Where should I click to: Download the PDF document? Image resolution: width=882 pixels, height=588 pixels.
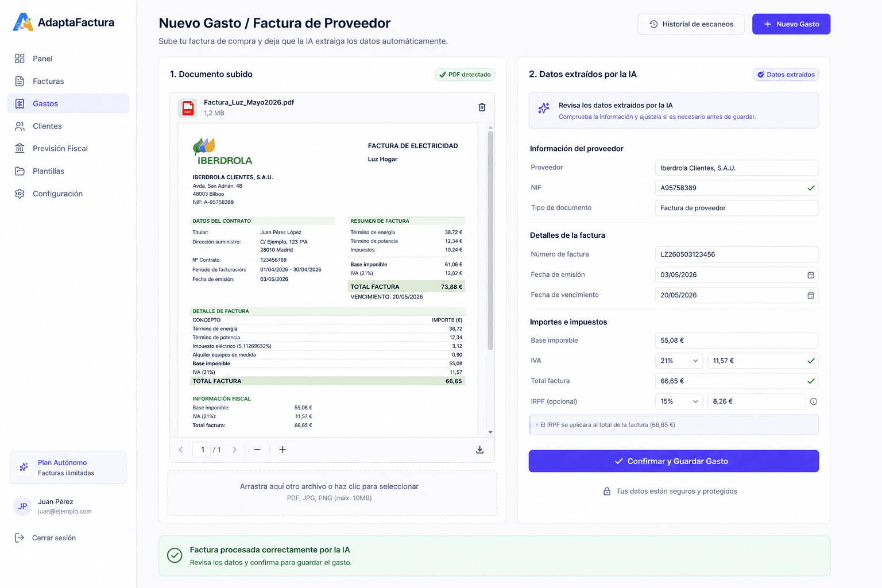[x=479, y=450]
